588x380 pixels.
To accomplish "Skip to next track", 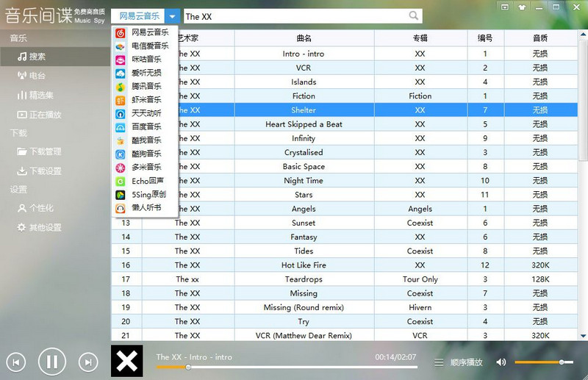I will pos(88,362).
